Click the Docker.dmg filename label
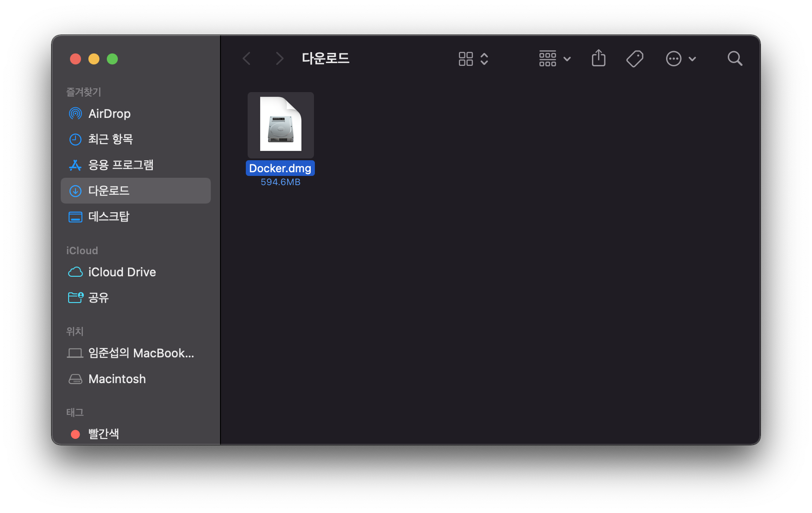Viewport: 812px width, 513px height. (280, 168)
